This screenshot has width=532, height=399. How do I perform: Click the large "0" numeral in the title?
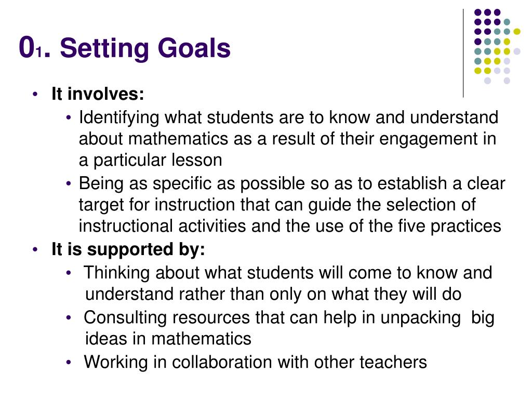click(x=27, y=47)
